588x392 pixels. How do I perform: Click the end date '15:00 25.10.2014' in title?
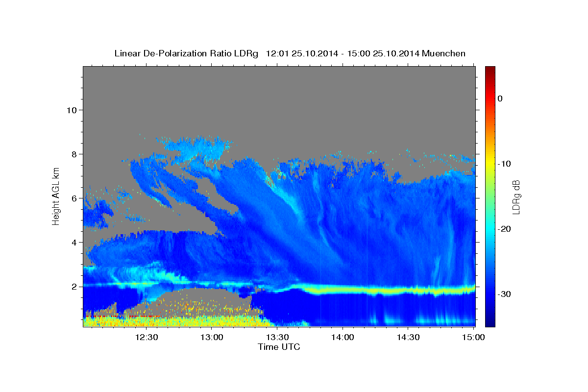pos(382,53)
